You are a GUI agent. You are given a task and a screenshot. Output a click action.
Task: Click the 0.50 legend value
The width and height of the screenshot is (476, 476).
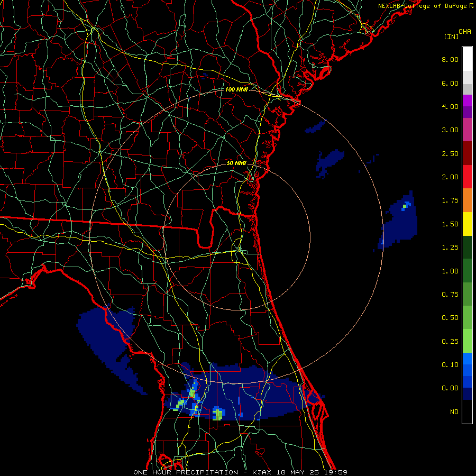coord(450,318)
